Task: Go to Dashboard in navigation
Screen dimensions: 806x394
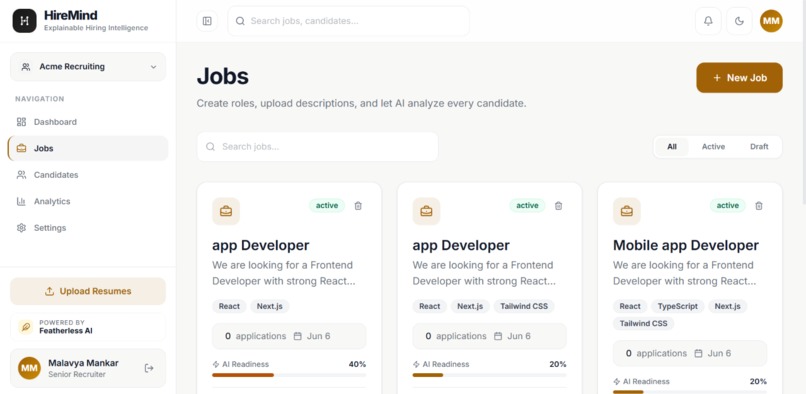Action: (x=88, y=122)
